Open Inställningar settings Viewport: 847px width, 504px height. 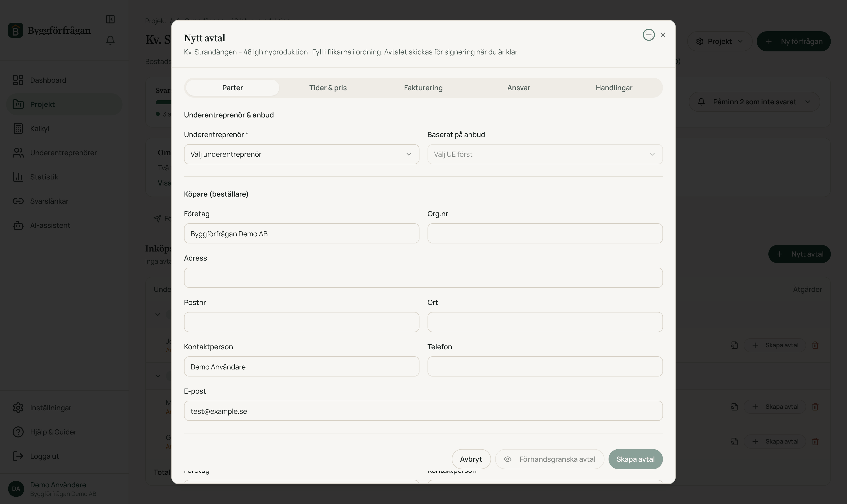[x=64, y=407]
